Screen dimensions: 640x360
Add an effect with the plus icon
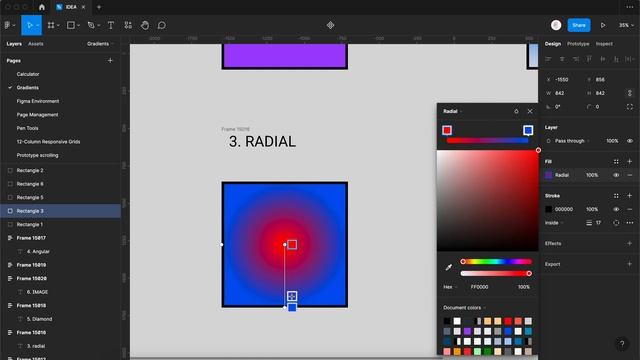[630, 243]
